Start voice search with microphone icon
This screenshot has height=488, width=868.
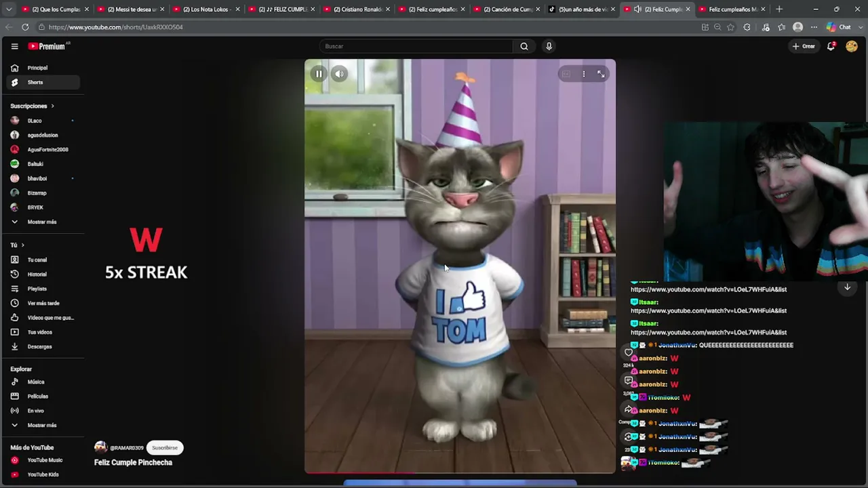(x=549, y=46)
